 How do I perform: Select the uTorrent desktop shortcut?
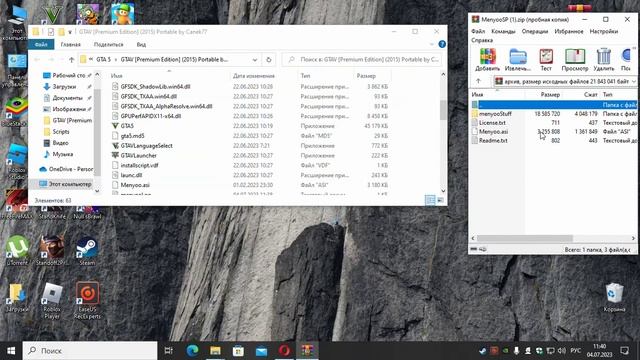(x=17, y=251)
